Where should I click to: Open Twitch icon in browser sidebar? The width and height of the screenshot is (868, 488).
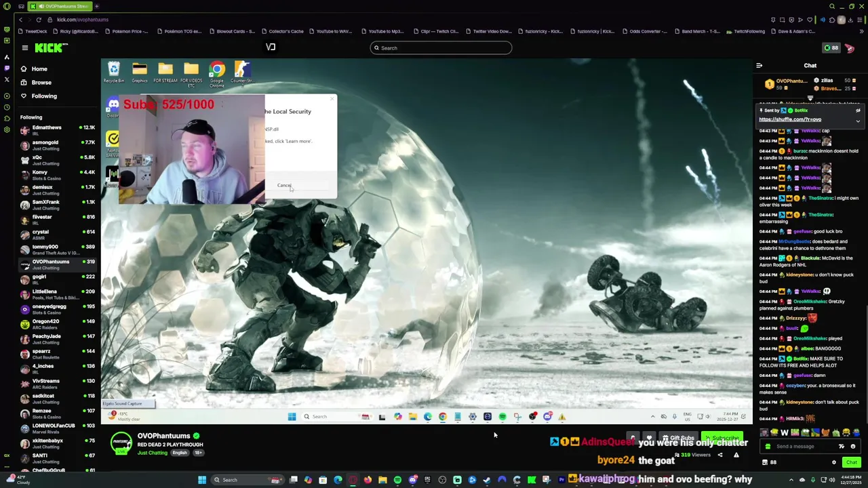point(7,68)
